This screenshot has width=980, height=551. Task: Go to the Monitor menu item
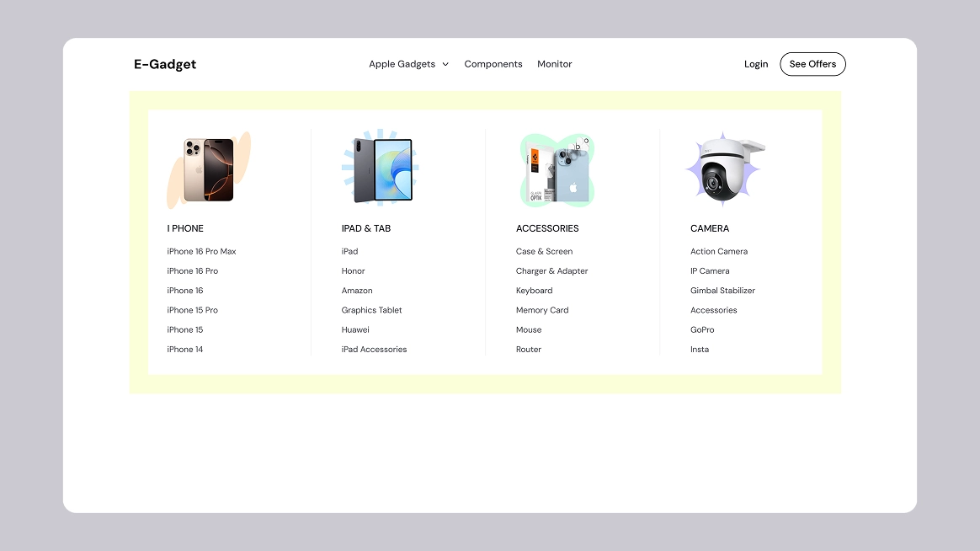tap(554, 64)
